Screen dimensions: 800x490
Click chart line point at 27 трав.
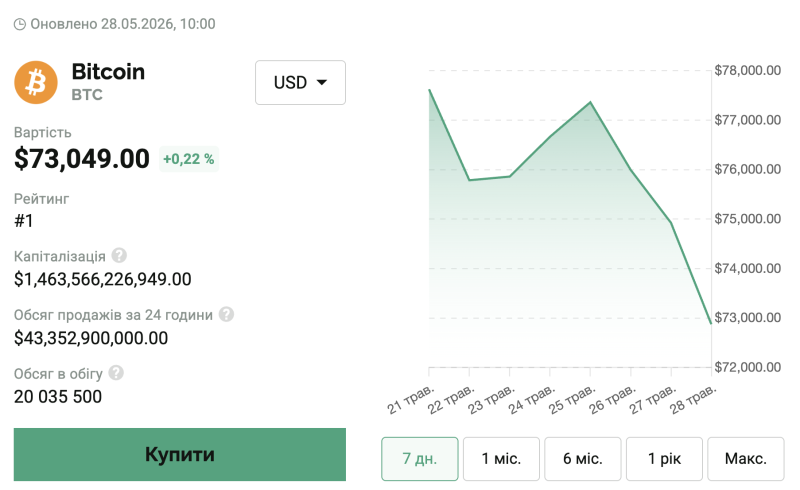coord(671,223)
